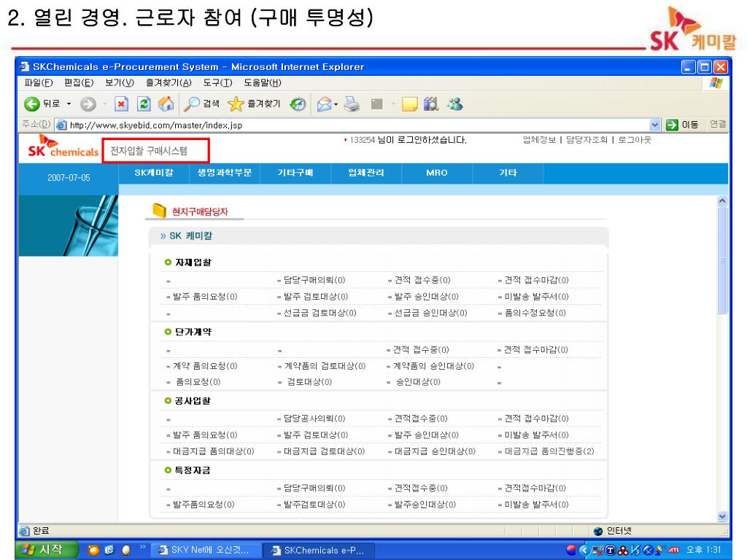The width and height of the screenshot is (747, 560).
Task: Expand the Mail button dropdown arrow
Action: [x=336, y=104]
